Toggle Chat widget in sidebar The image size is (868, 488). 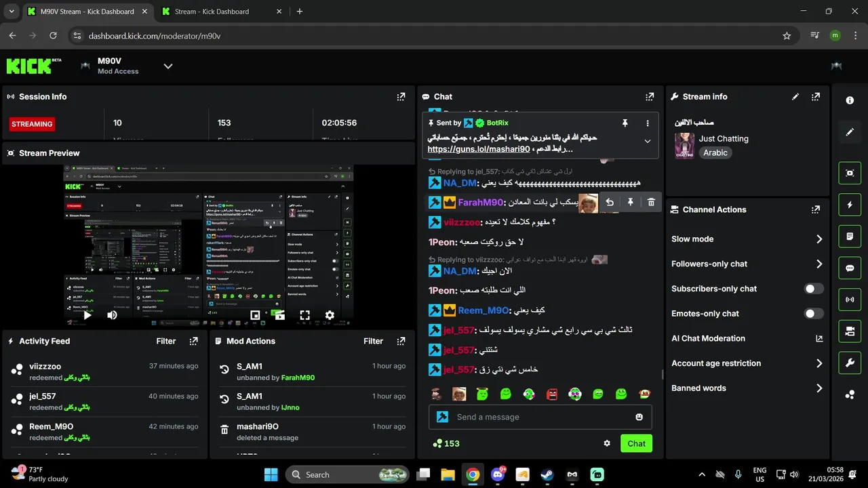(850, 268)
